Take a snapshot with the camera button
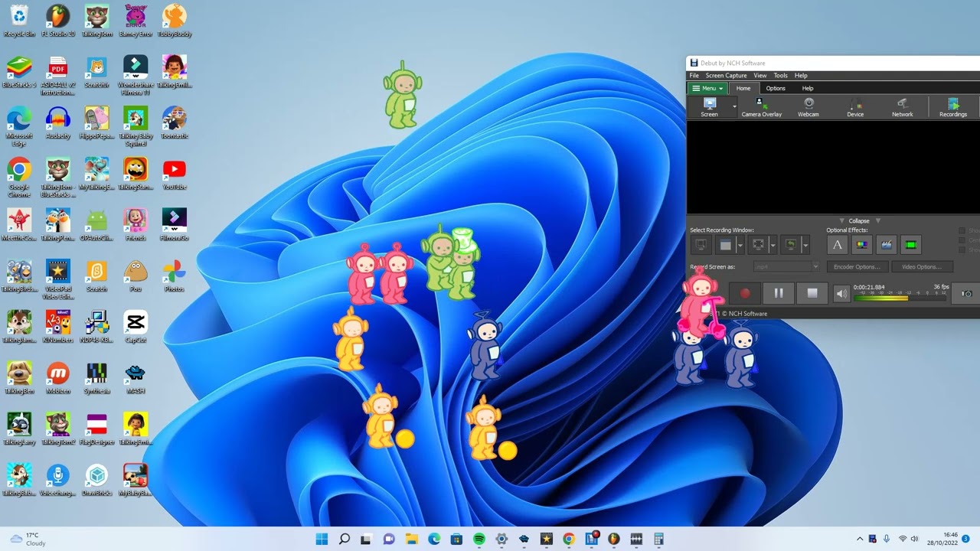This screenshot has height=551, width=980. click(967, 293)
